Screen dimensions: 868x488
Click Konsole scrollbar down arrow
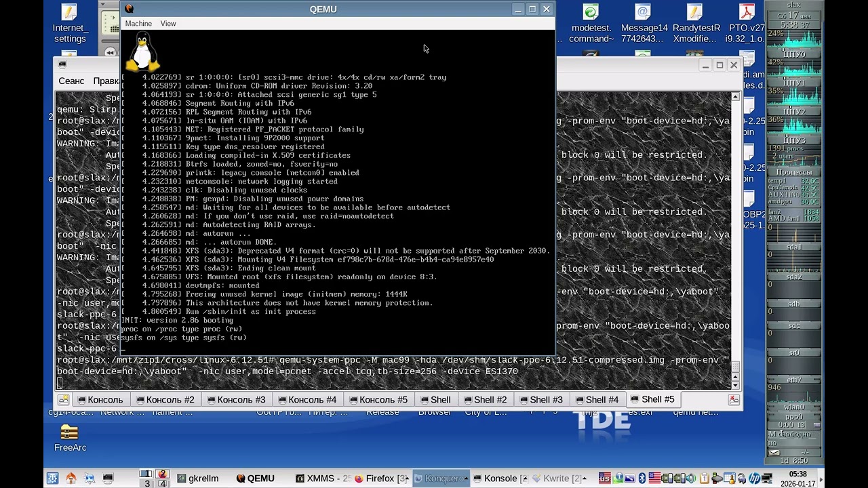(735, 386)
